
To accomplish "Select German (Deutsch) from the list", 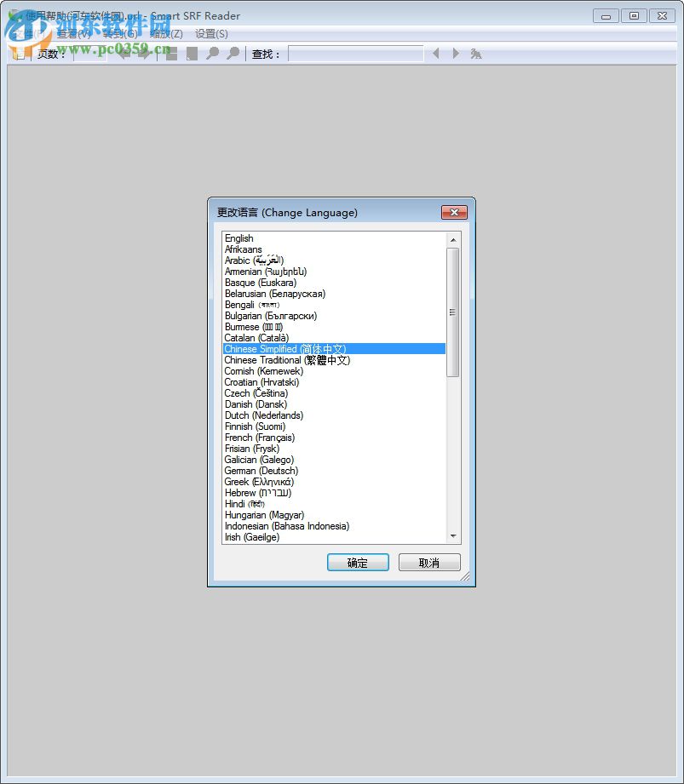I will [x=261, y=471].
